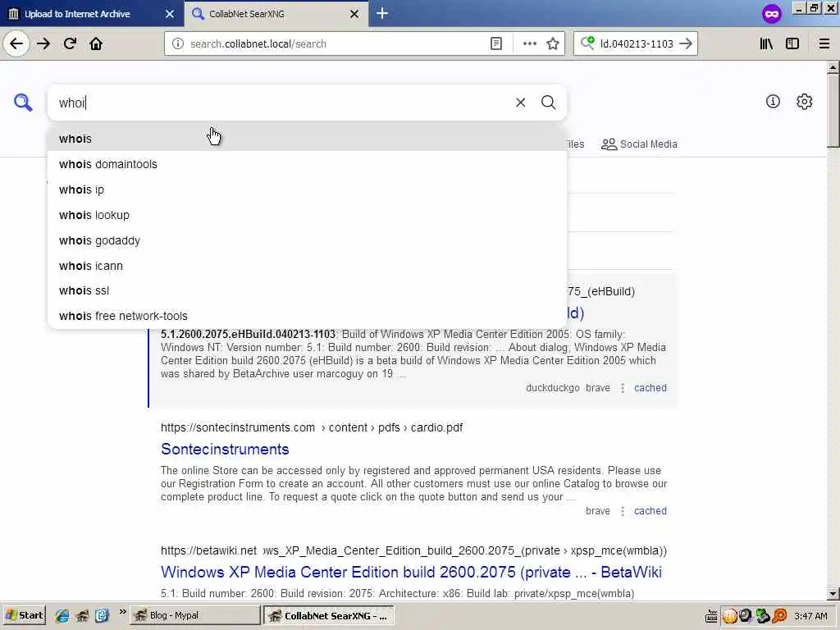The image size is (840, 630).
Task: Submit browser search bar with arrow
Action: [x=686, y=44]
